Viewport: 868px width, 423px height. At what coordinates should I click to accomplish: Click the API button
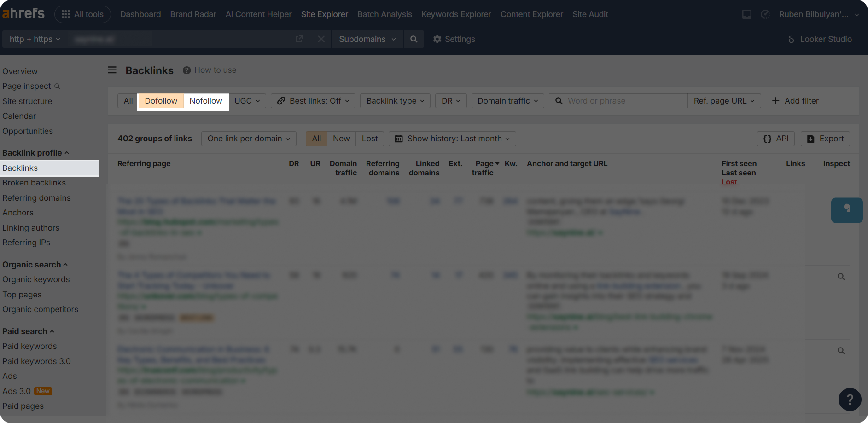point(776,139)
